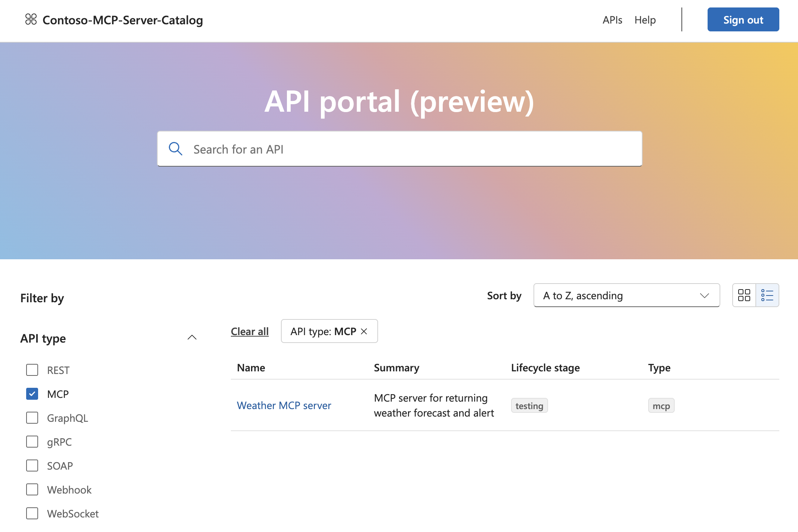Uncheck the MCP filter checkbox
The width and height of the screenshot is (798, 532).
tap(32, 394)
